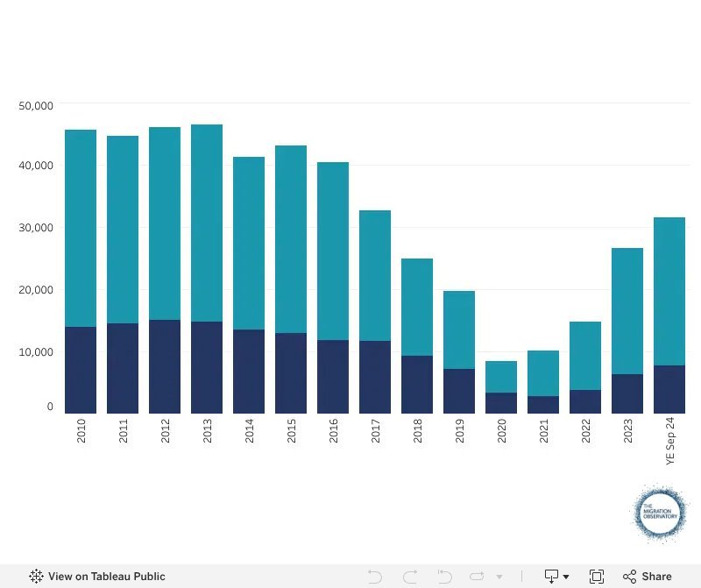Image resolution: width=701 pixels, height=588 pixels.
Task: Click the 30,000 y-axis label
Action: (x=36, y=228)
